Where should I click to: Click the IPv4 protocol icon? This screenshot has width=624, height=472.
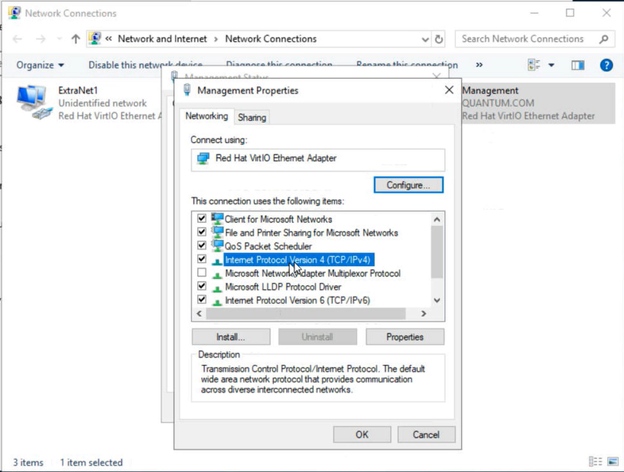[x=217, y=261]
